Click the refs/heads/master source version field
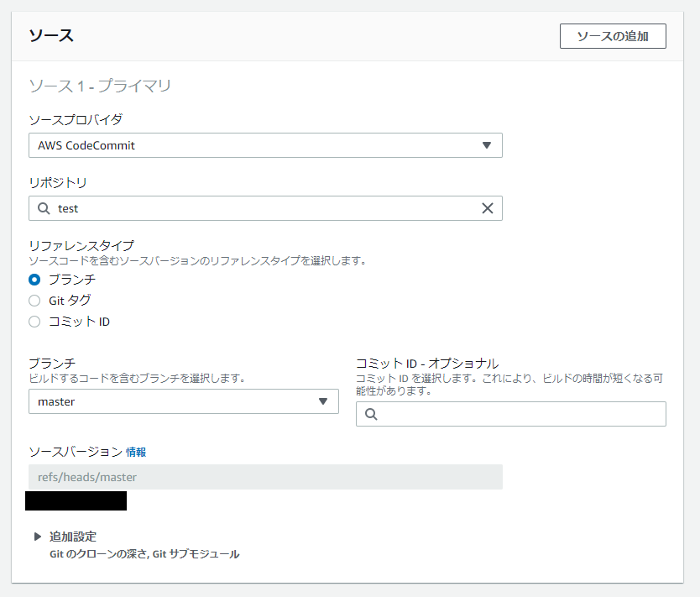 (x=265, y=477)
